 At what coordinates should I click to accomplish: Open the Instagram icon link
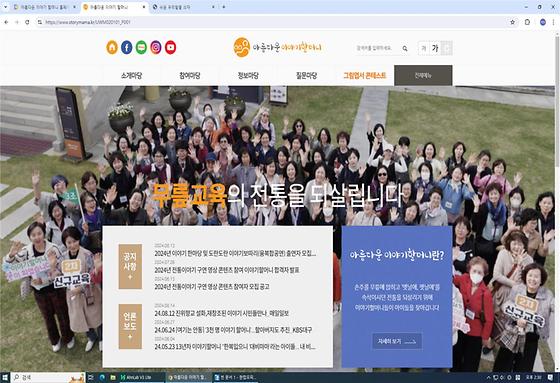pyautogui.click(x=156, y=47)
